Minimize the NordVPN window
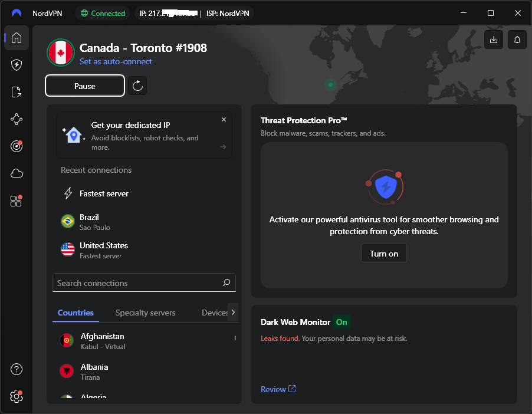Image resolution: width=532 pixels, height=414 pixels. point(464,13)
